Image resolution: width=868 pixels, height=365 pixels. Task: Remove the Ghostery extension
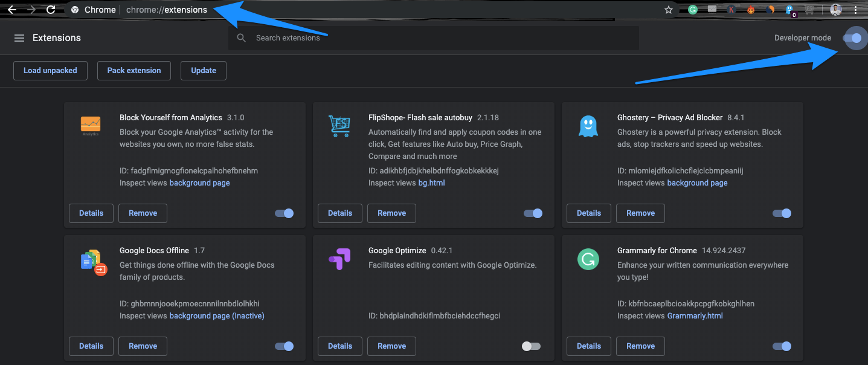point(640,213)
